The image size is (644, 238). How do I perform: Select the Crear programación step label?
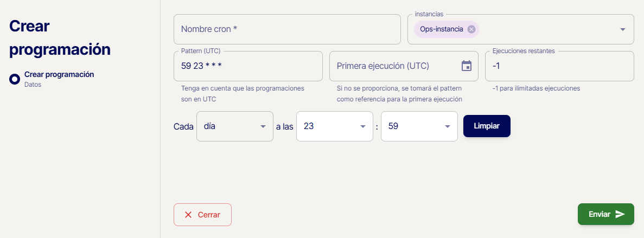59,74
